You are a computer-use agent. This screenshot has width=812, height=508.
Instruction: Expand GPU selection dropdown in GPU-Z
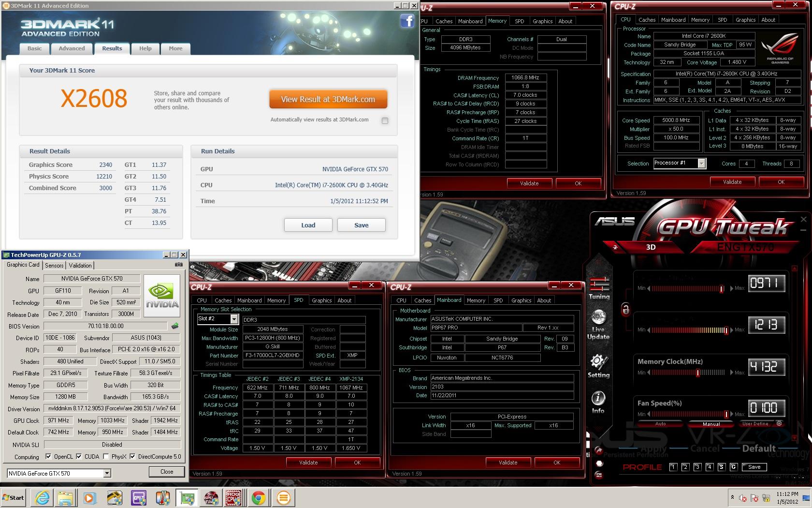tap(107, 473)
